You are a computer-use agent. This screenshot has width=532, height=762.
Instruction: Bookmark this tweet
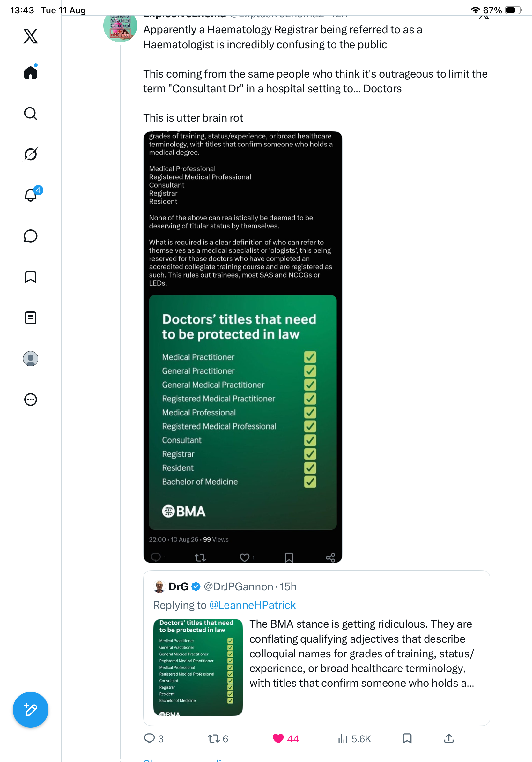[x=407, y=738]
